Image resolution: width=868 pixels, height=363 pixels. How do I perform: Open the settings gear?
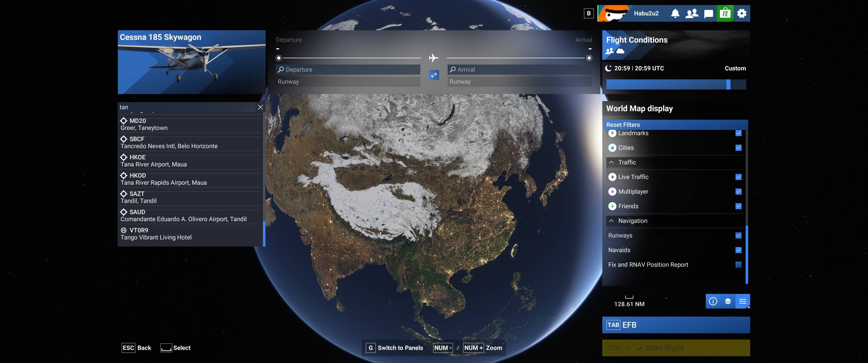click(742, 13)
